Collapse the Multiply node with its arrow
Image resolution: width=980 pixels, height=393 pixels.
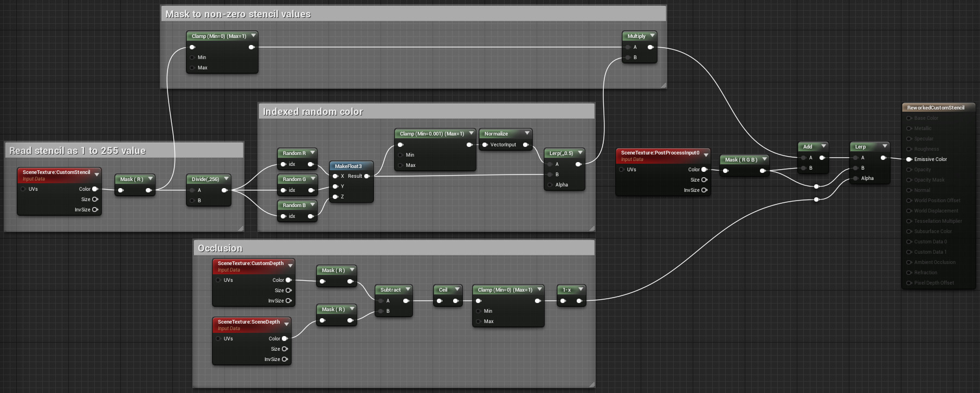click(652, 36)
